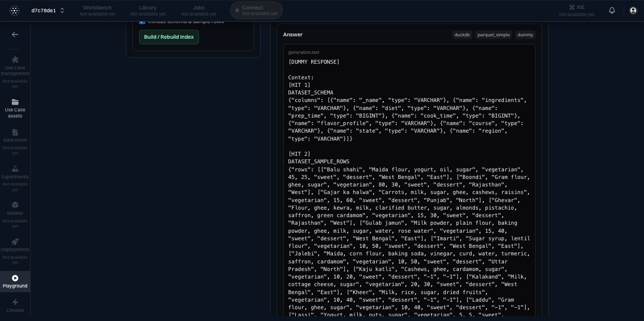Open Use Case assets folder
Image resolution: width=644 pixels, height=321 pixels.
(x=15, y=109)
